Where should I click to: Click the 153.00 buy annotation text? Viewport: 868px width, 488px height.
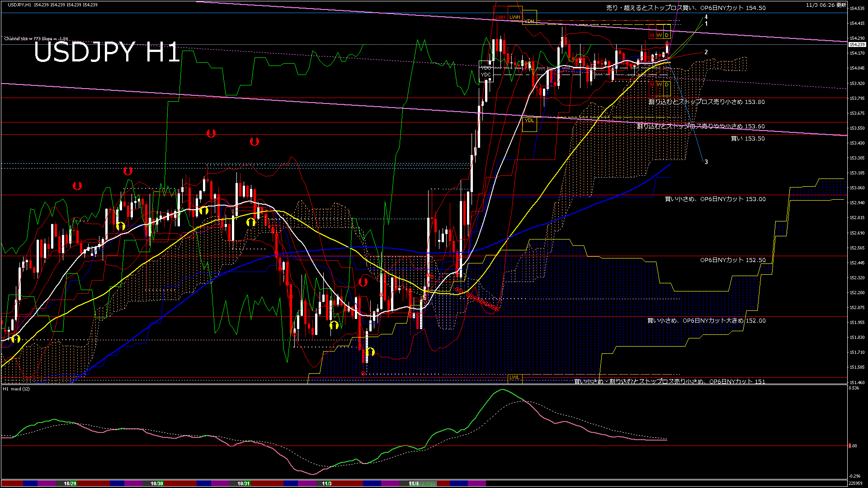coord(715,199)
